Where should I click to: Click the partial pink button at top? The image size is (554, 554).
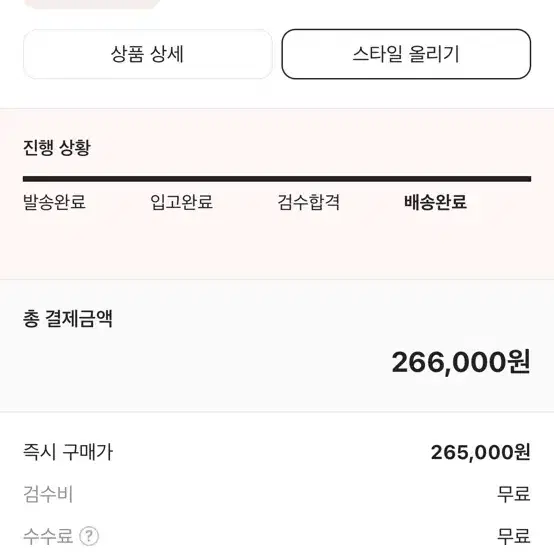(92, 4)
